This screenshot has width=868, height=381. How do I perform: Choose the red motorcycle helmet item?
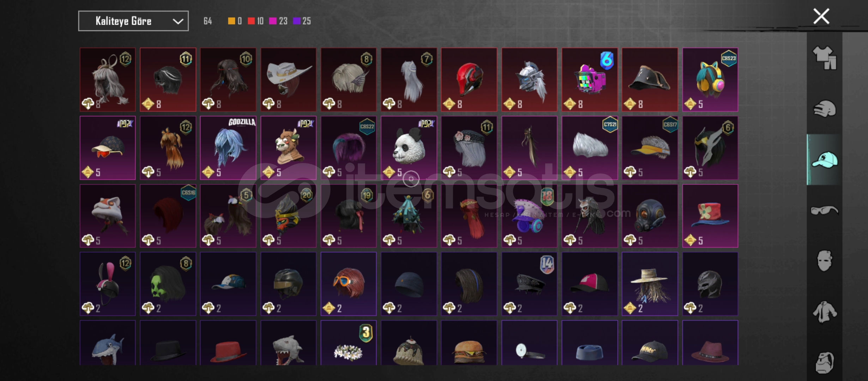click(469, 80)
